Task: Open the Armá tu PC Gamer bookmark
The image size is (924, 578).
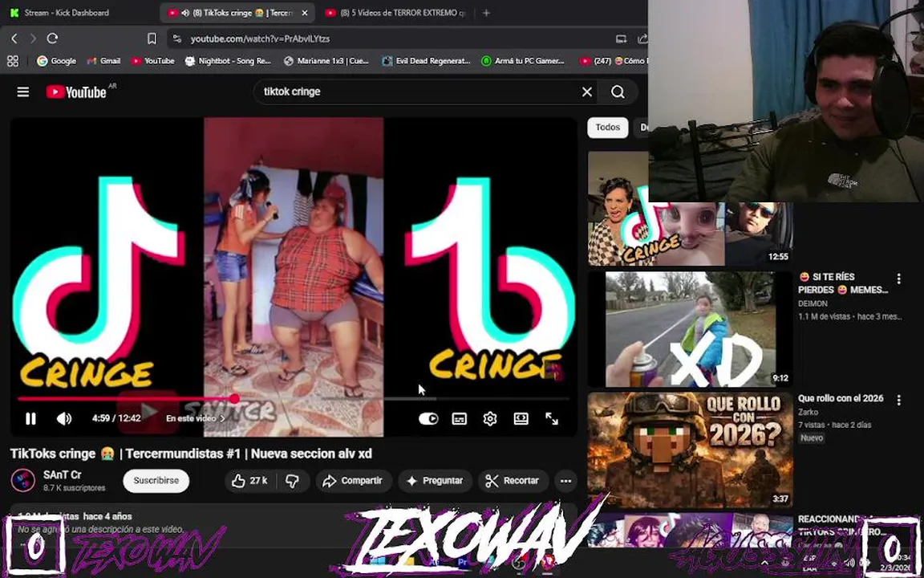Action: [x=523, y=61]
